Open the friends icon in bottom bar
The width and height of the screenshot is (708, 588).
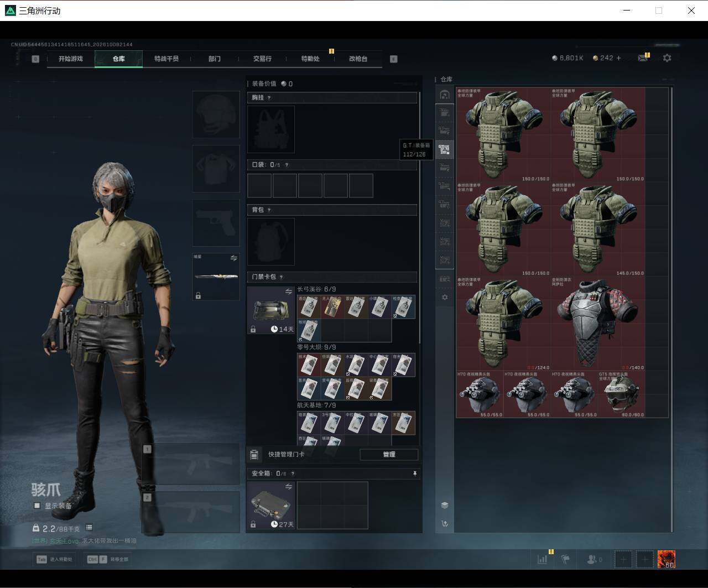pyautogui.click(x=594, y=559)
